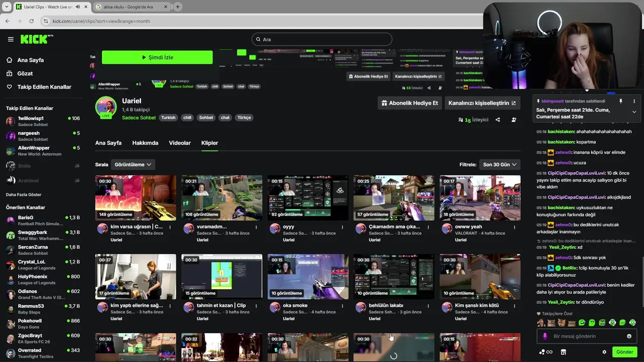Open AlienWrapper followed channel
This screenshot has width=644, height=362.
(x=43, y=151)
